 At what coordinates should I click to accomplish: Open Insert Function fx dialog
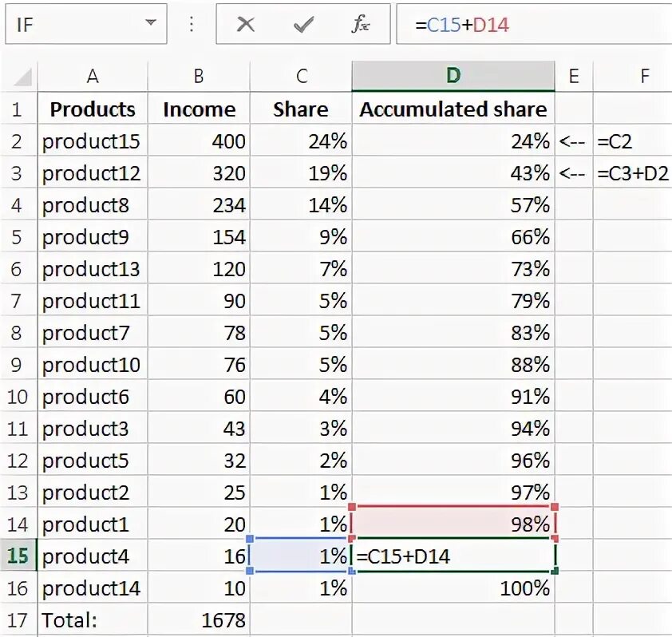point(361,25)
